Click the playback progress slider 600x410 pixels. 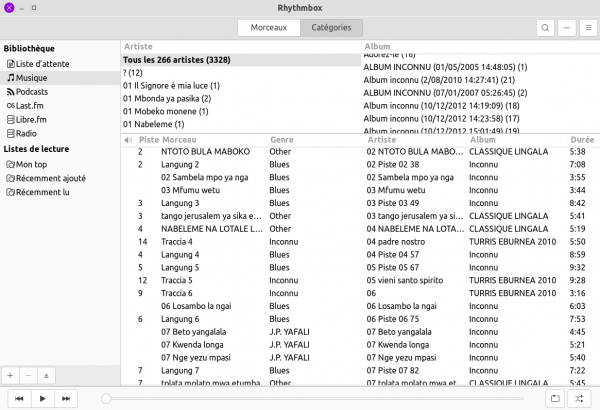320,398
